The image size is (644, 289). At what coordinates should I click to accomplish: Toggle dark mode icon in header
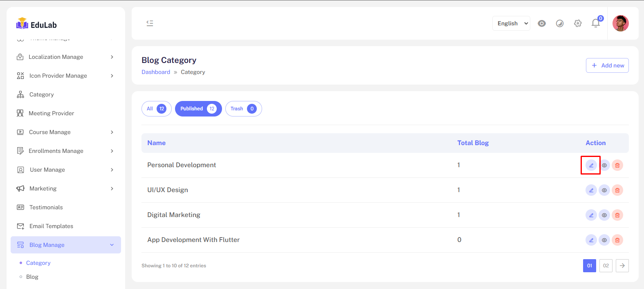tap(560, 23)
